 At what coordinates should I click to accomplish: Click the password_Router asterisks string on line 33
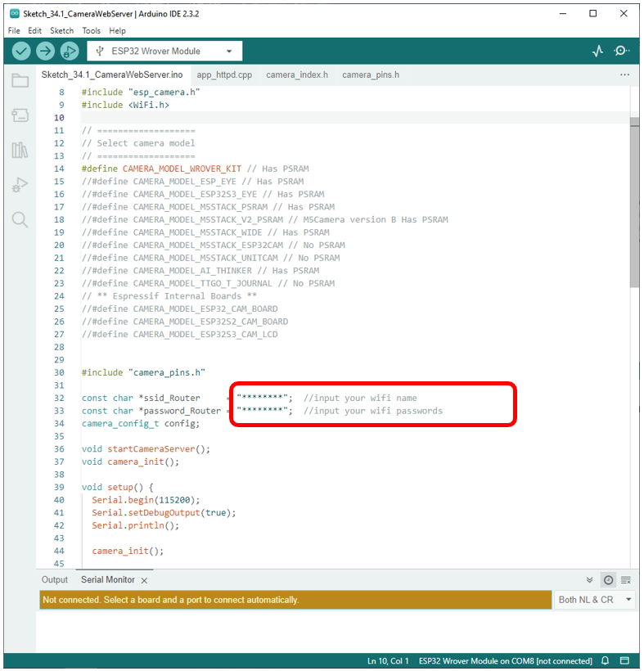[x=262, y=411]
